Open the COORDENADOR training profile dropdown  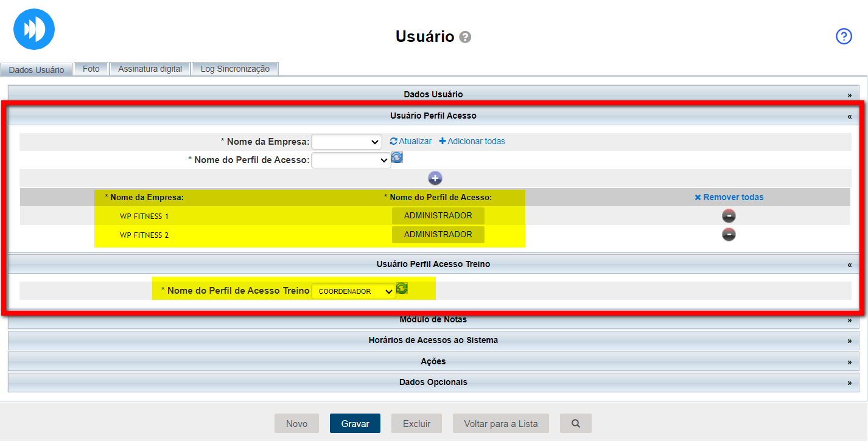[353, 291]
